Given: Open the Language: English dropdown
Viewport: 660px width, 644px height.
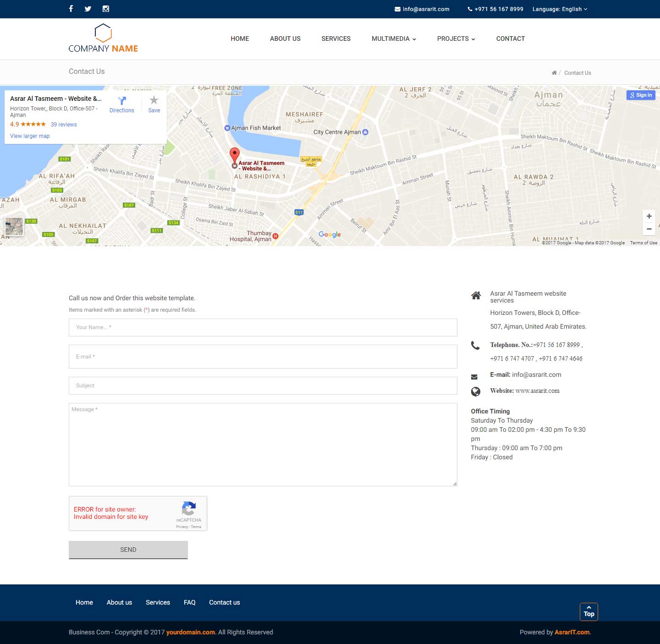Looking at the screenshot, I should (x=560, y=9).
